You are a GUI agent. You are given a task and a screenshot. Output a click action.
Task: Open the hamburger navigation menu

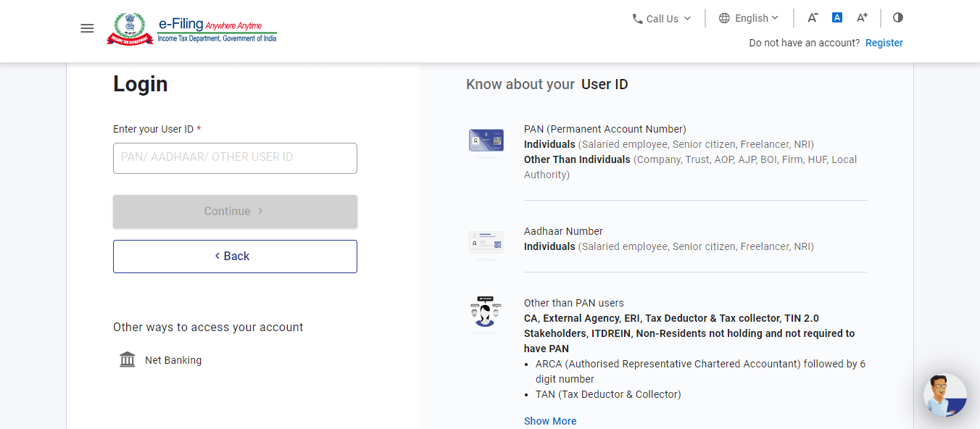[87, 29]
